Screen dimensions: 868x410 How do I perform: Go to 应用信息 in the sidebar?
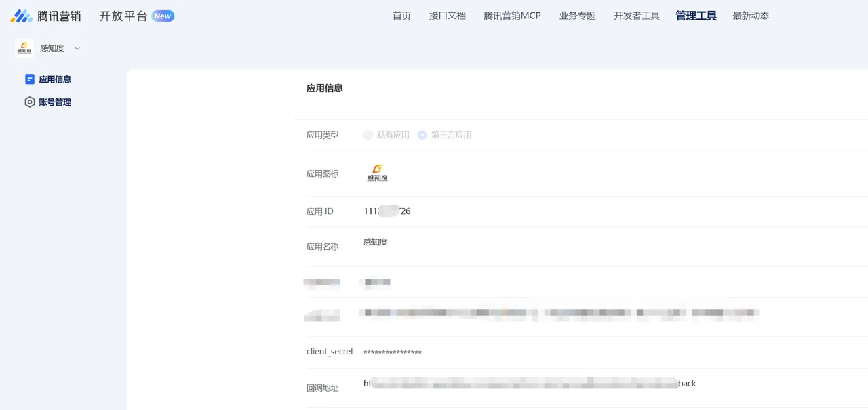pyautogui.click(x=55, y=79)
